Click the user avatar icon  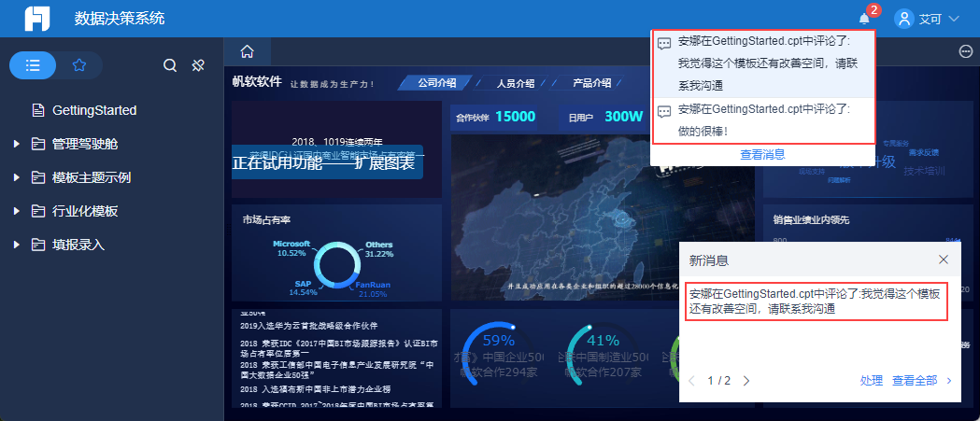click(x=904, y=19)
